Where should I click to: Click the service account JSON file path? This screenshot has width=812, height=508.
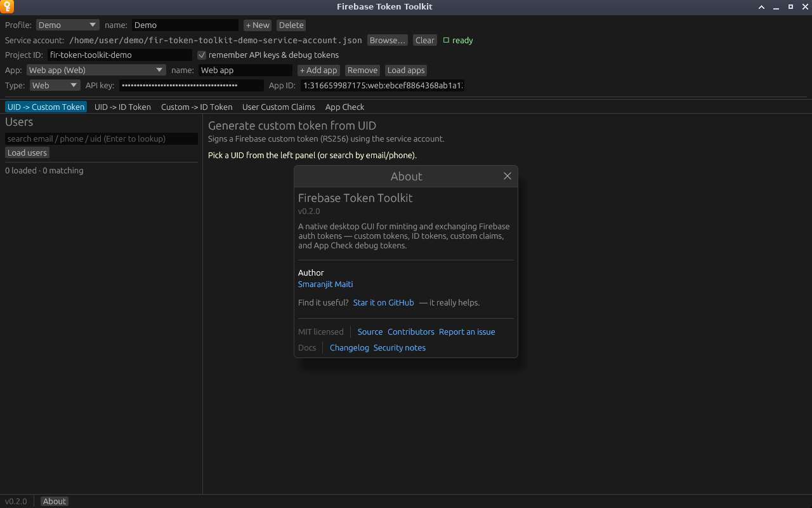pos(216,40)
